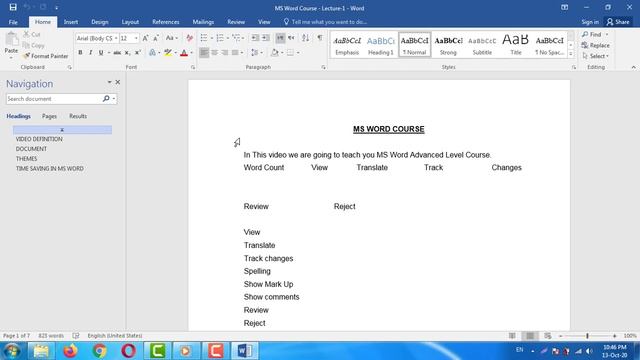Open the Pages tab in Navigation
The image size is (640, 360).
[49, 116]
